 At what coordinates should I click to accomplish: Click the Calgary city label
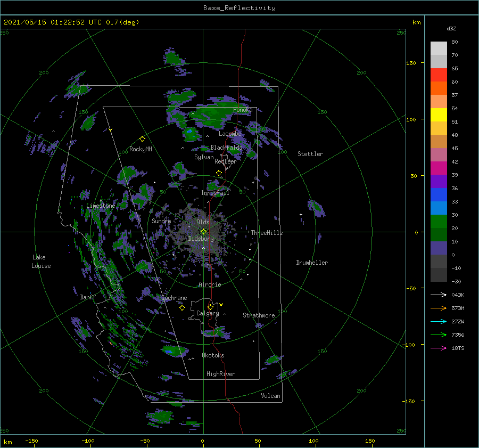point(208,313)
